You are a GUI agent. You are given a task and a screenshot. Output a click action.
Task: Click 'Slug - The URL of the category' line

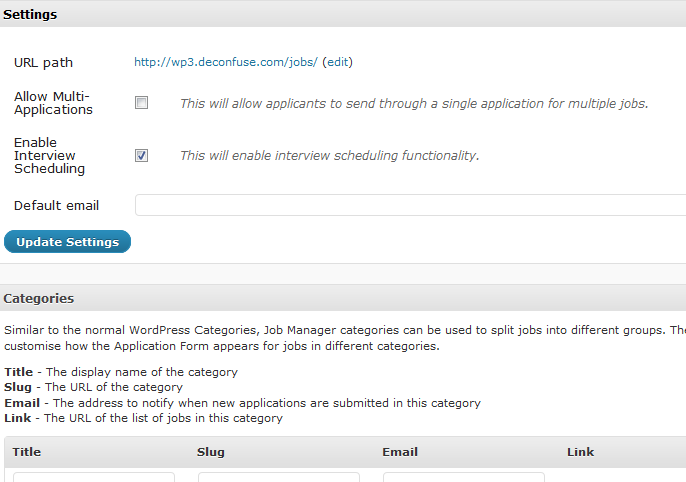(93, 387)
